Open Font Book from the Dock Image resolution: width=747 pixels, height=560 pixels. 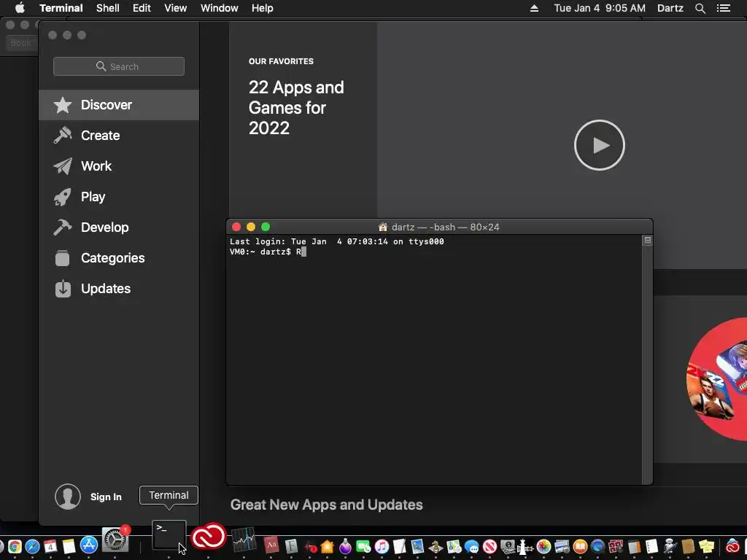click(x=291, y=547)
